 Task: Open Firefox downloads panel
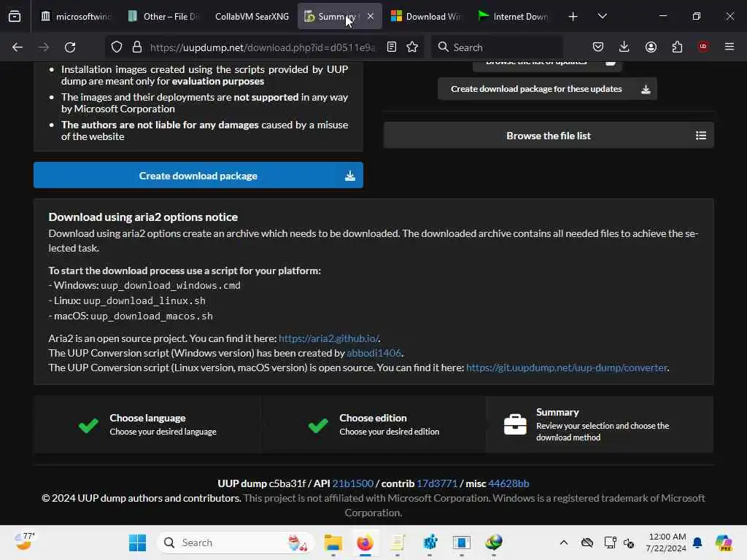tap(624, 47)
